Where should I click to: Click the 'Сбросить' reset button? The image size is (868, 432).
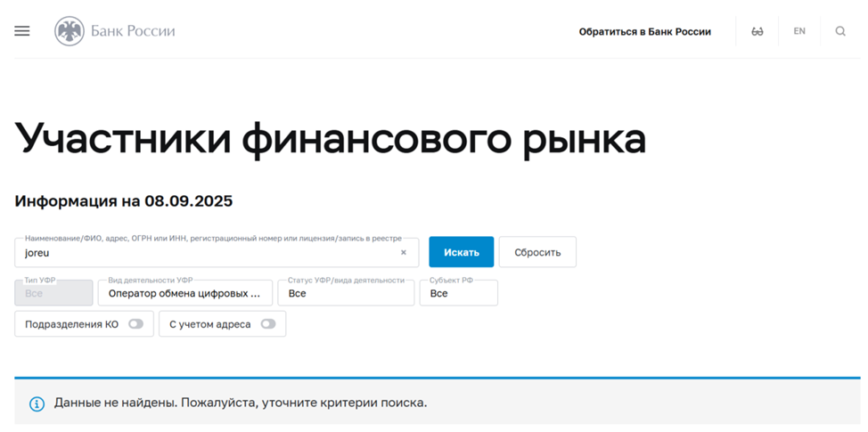click(537, 252)
